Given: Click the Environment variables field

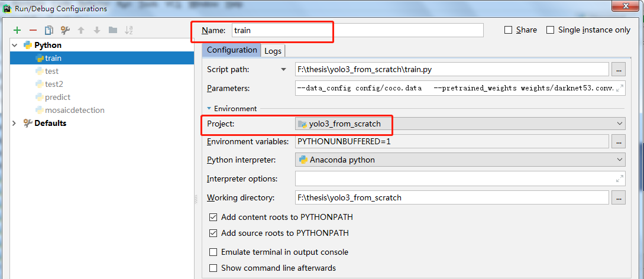Looking at the screenshot, I should pyautogui.click(x=452, y=141).
